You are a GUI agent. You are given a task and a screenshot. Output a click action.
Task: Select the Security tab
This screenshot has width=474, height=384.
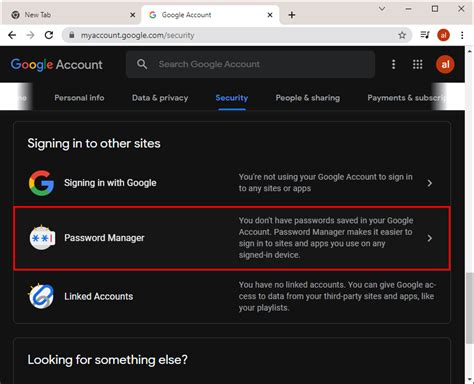[232, 98]
